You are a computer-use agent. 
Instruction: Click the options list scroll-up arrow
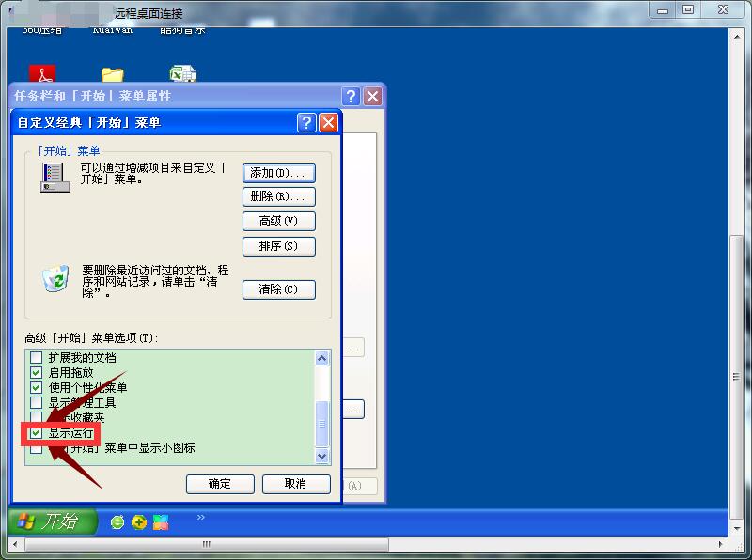tap(322, 357)
